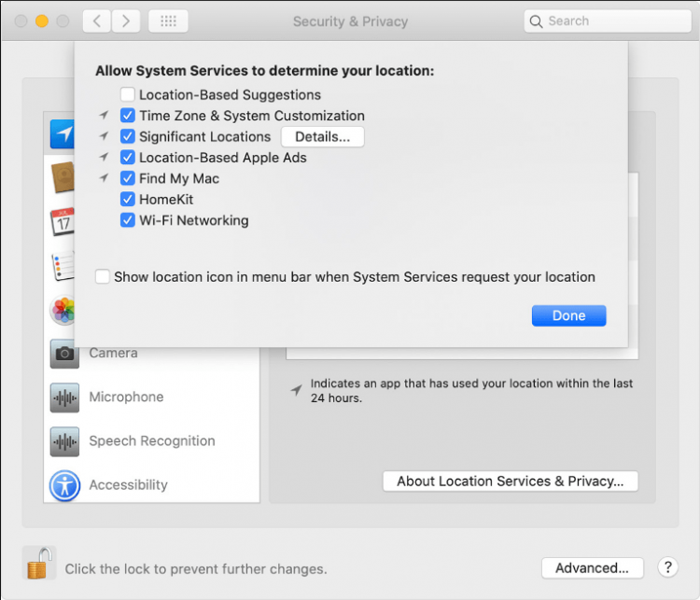Image resolution: width=700 pixels, height=600 pixels.
Task: Show all preferences grid icon
Action: [168, 21]
